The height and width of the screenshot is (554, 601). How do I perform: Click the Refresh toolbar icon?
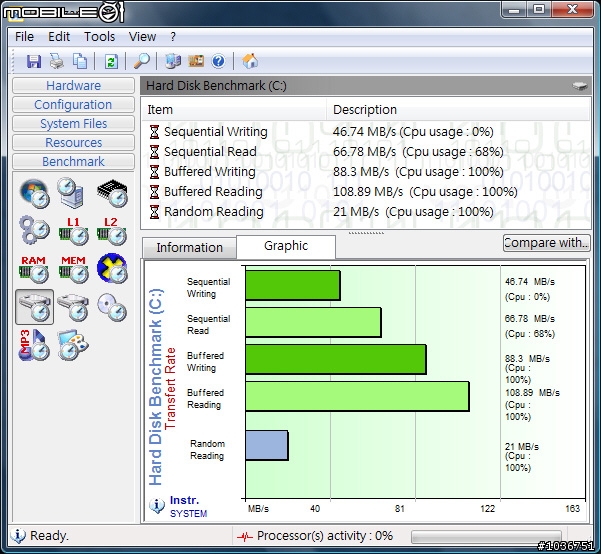(x=111, y=61)
